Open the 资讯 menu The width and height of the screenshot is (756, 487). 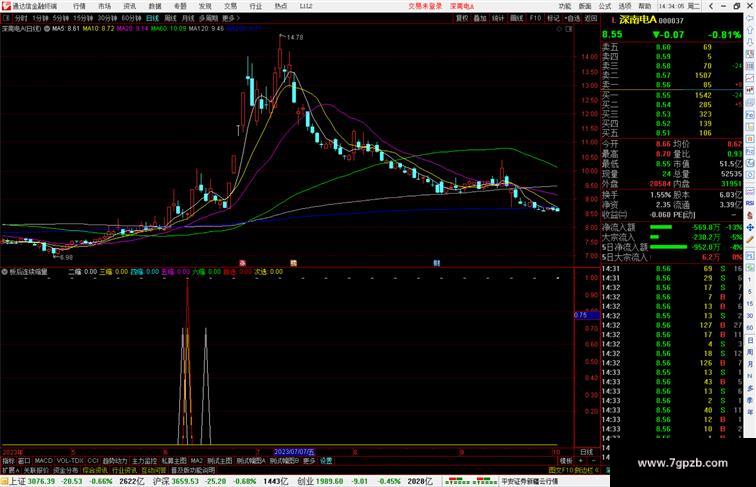pyautogui.click(x=129, y=6)
